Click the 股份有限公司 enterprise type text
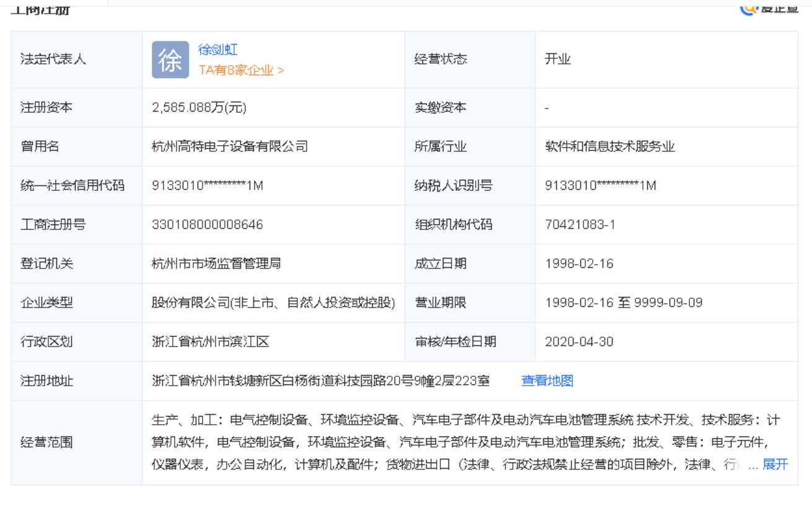This screenshot has height=509, width=812. point(273,303)
